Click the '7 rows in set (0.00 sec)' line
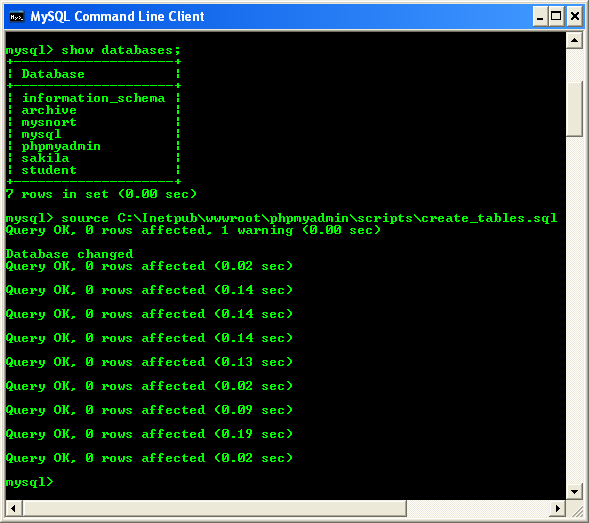 101,194
